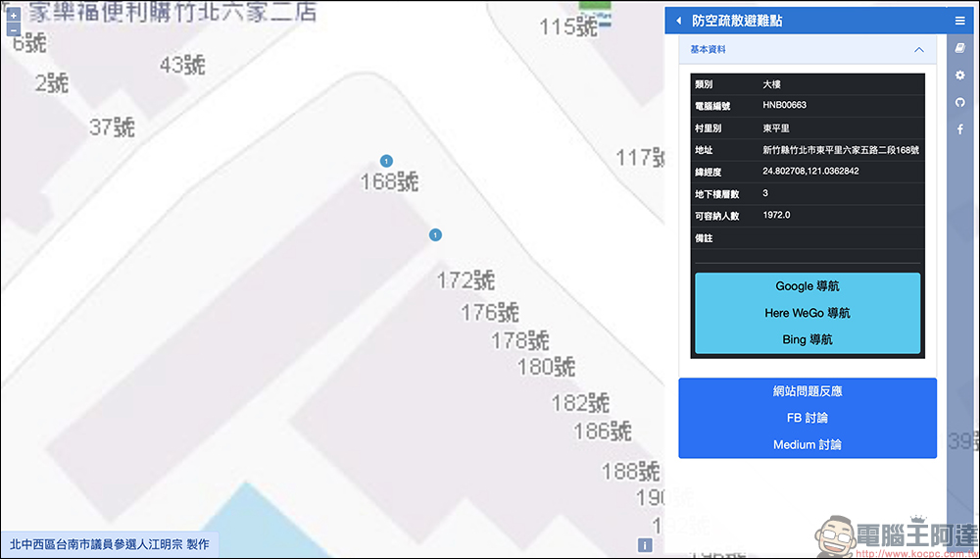The width and height of the screenshot is (980, 559).
Task: Click the 176號 map label
Action: coord(490,312)
